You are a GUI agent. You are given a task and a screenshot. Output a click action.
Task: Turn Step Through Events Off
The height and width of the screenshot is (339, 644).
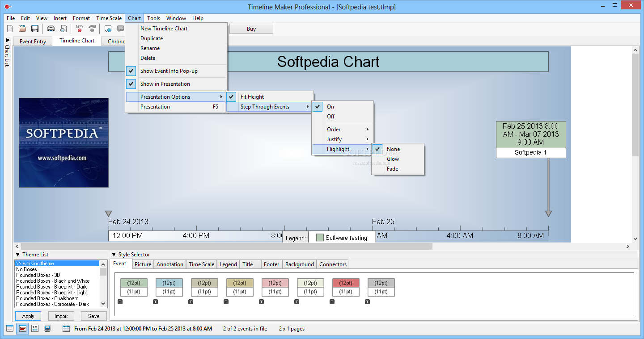(343, 117)
